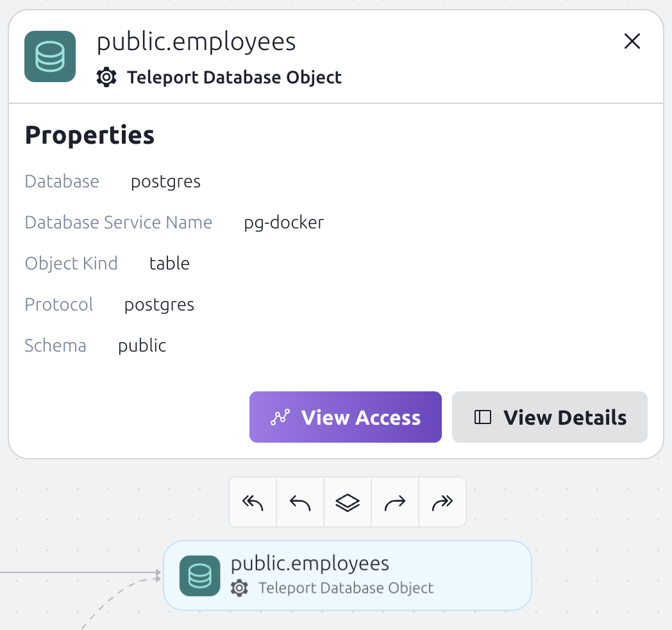
Task: Click the public value next to Schema
Action: pyautogui.click(x=142, y=345)
